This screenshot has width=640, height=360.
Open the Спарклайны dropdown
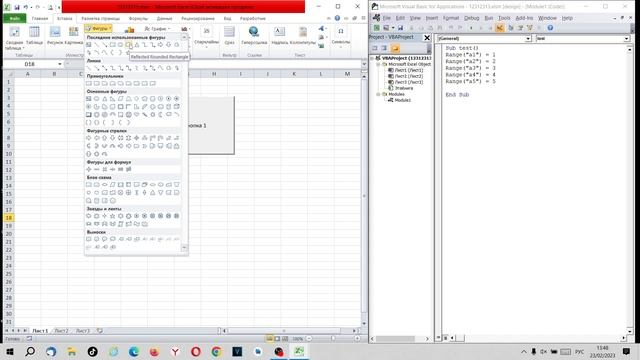[207, 38]
